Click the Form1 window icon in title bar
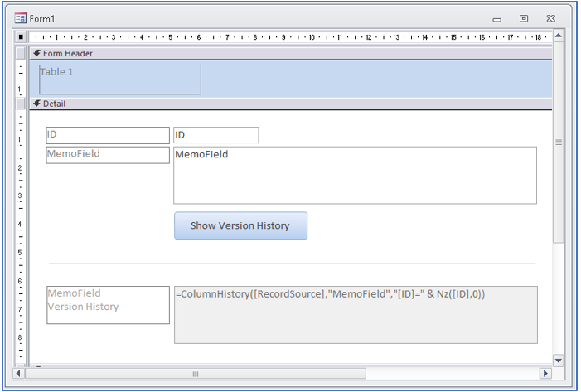The width and height of the screenshot is (581, 392). tap(20, 17)
